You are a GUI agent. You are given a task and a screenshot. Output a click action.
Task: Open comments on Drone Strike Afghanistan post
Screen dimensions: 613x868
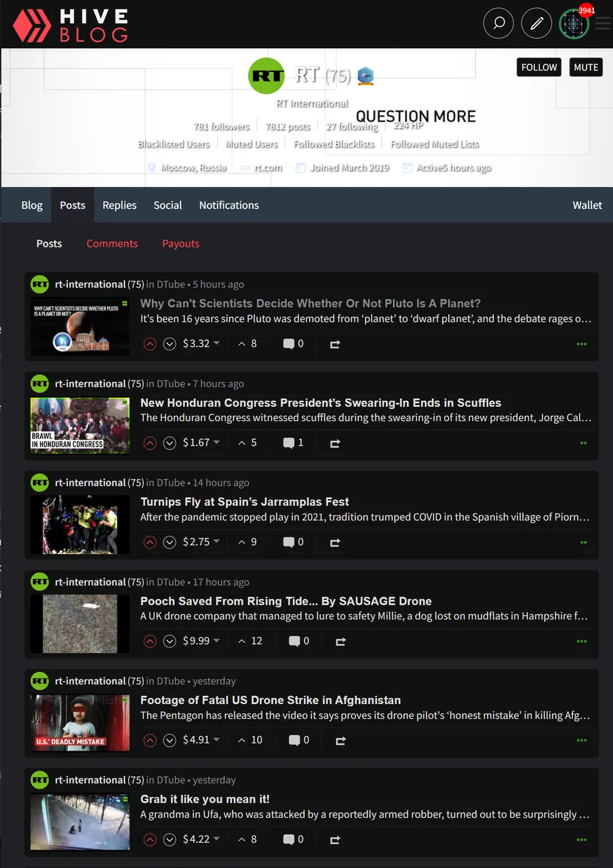pyautogui.click(x=294, y=740)
